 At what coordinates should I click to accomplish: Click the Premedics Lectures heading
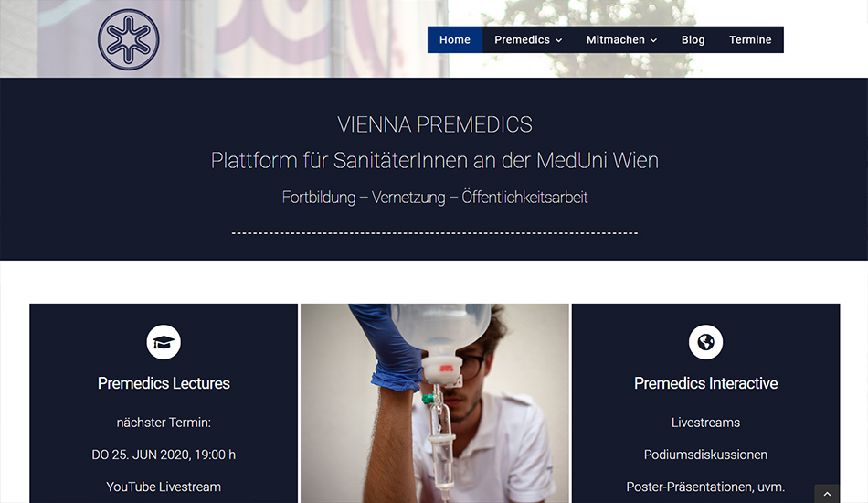(x=164, y=383)
